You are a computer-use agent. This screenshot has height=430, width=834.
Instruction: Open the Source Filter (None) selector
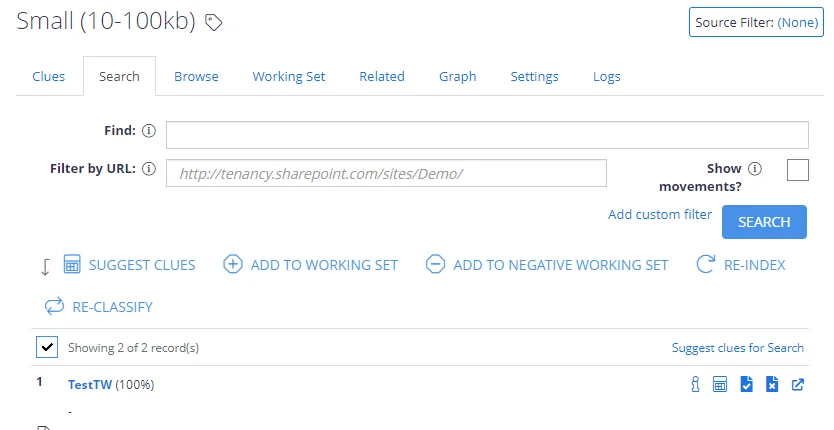click(x=756, y=22)
